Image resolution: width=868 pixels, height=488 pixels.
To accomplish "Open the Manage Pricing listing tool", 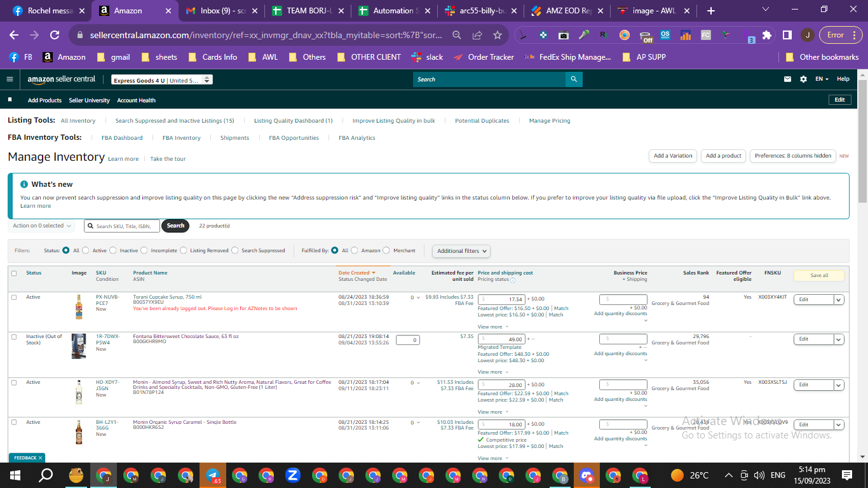I will point(550,121).
